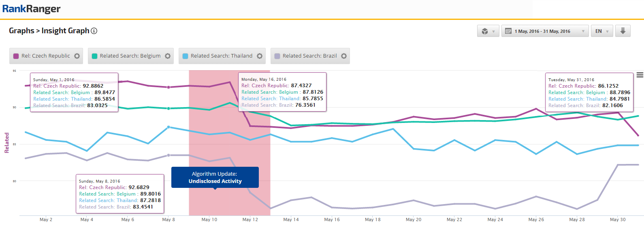
Task: Click the lavender Brazil color swatch
Action: [277, 56]
